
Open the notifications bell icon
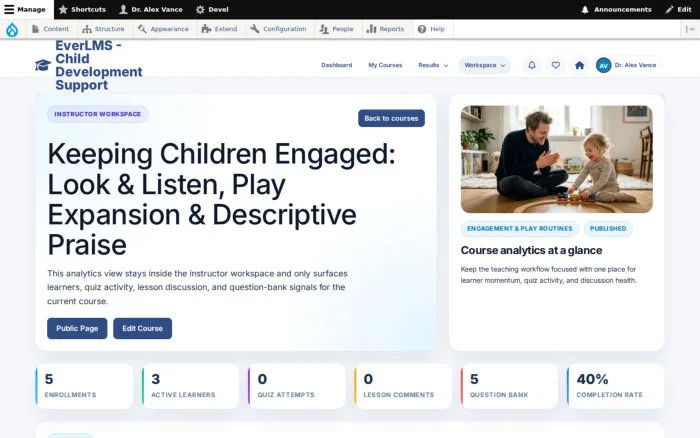tap(532, 65)
